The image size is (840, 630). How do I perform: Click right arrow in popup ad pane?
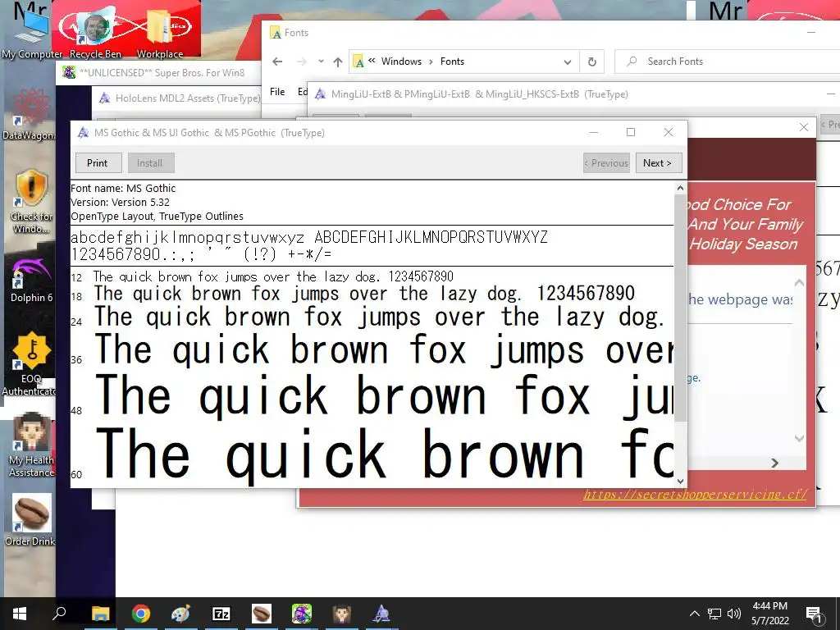tap(774, 463)
